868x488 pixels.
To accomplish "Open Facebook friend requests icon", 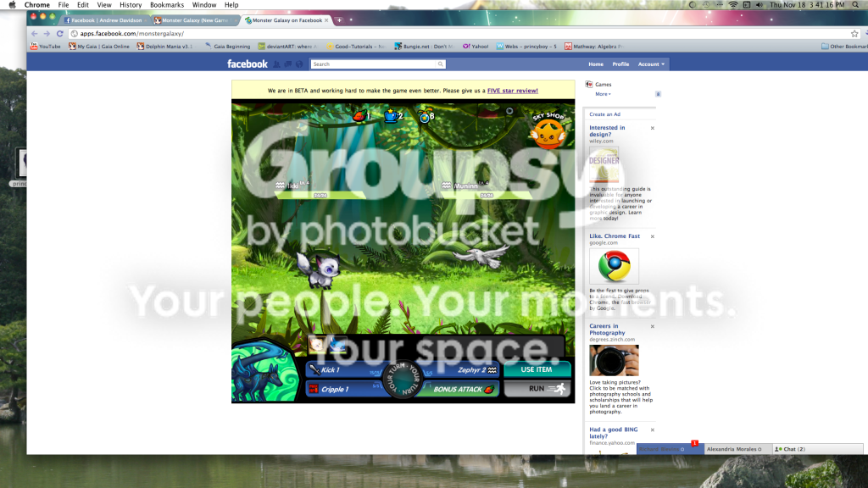I will tap(277, 64).
